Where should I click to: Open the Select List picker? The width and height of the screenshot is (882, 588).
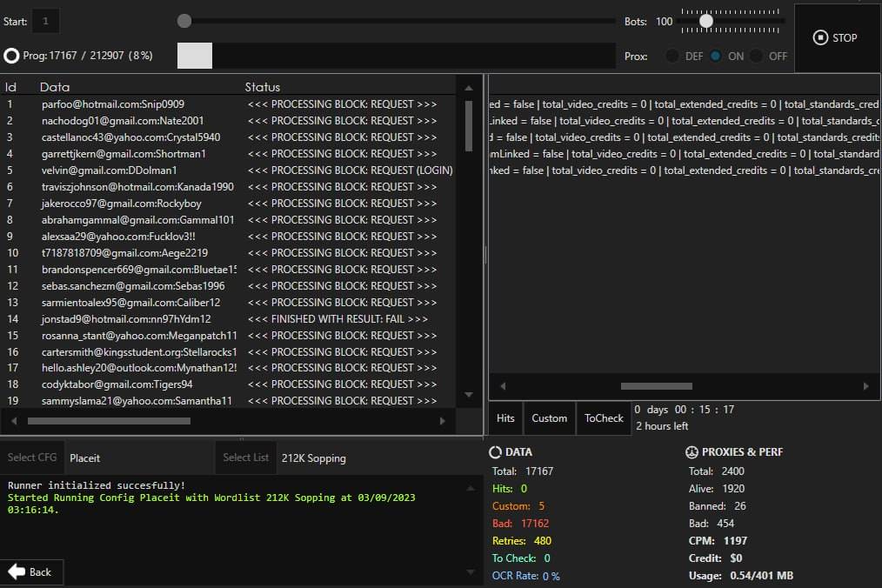(246, 458)
